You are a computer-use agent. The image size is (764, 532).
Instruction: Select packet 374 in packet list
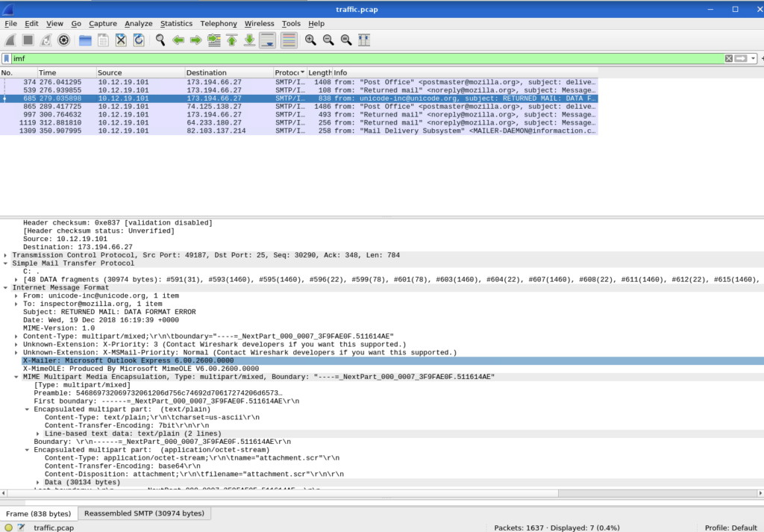pos(298,82)
